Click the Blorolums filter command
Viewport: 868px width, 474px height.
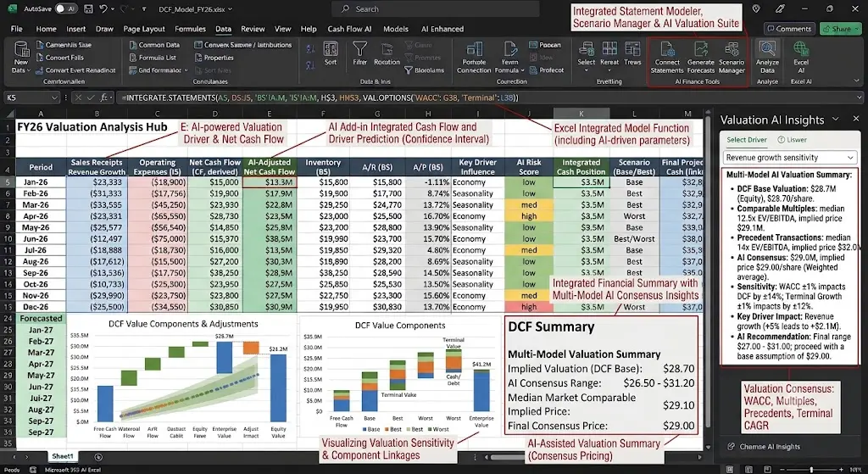click(424, 70)
